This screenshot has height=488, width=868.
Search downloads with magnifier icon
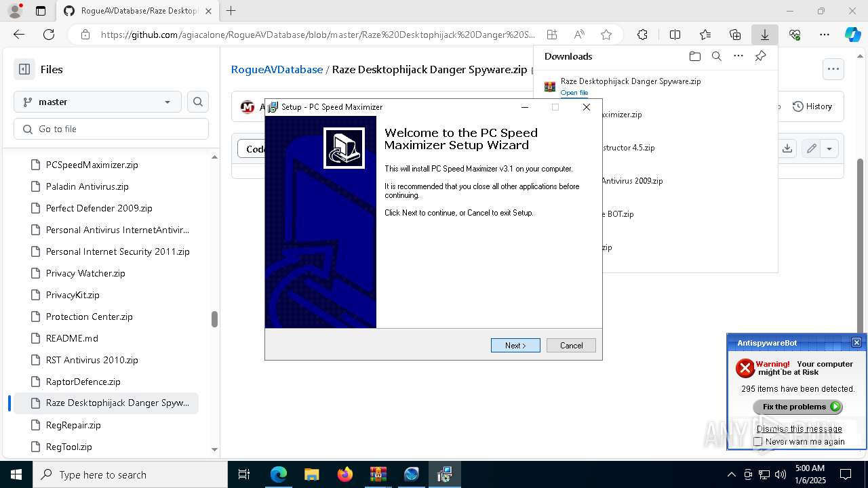tap(716, 56)
